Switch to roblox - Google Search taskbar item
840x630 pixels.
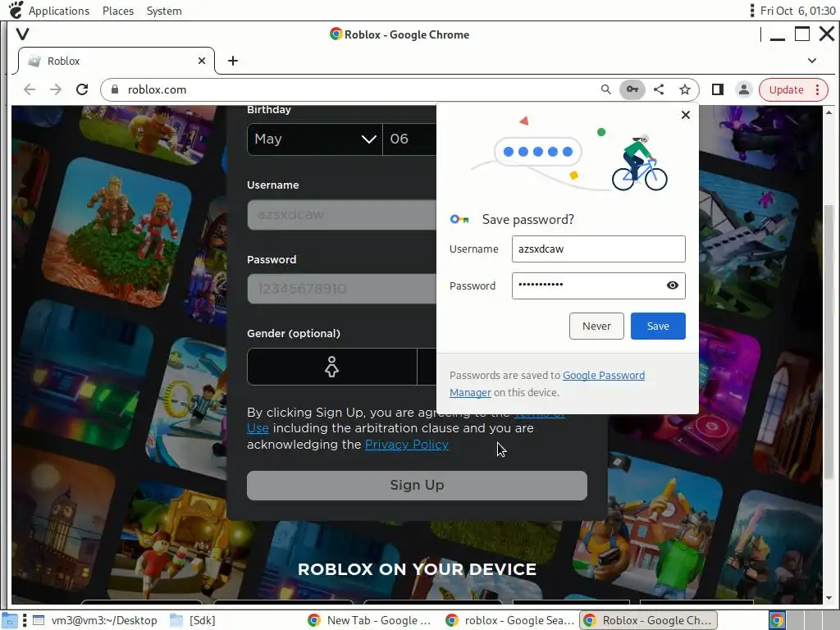tap(510, 620)
